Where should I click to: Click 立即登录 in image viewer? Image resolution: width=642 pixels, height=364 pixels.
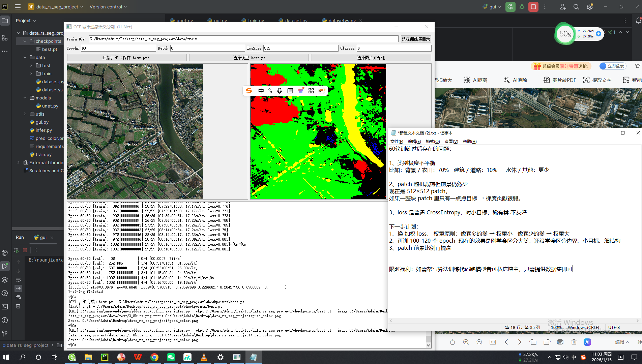[612, 66]
